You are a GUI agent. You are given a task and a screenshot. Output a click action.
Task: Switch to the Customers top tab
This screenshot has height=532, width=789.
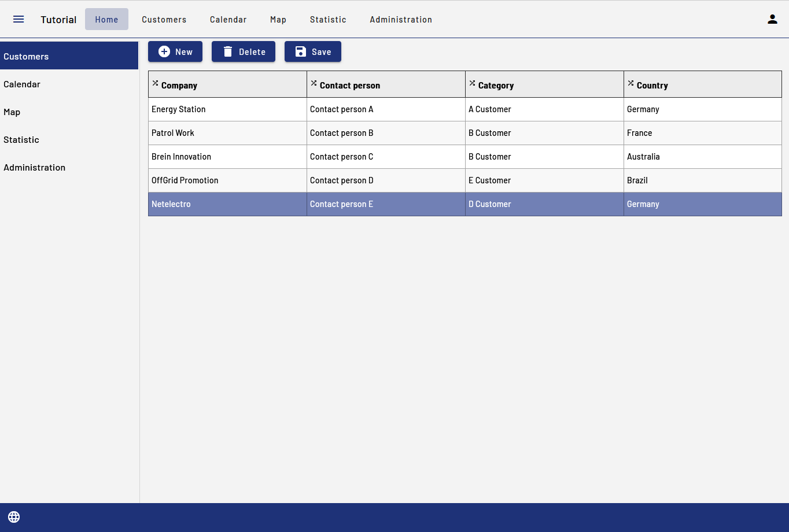tap(164, 20)
